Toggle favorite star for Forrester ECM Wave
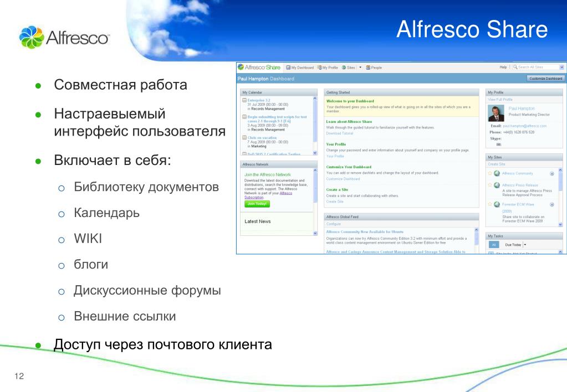The width and height of the screenshot is (567, 392). (490, 204)
